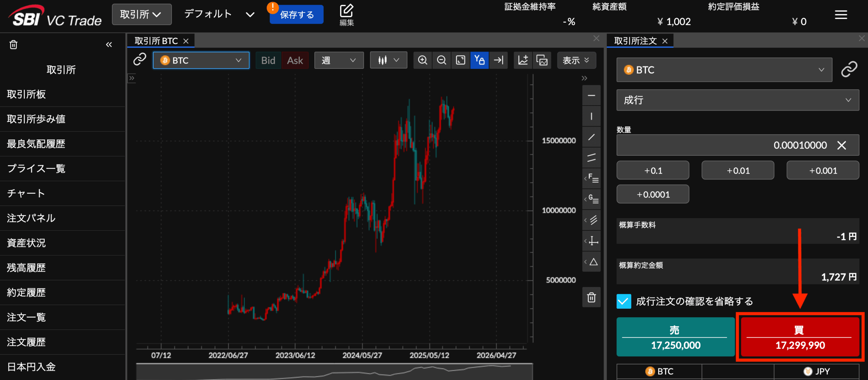The image size is (868, 380).
Task: Click the +0.001 quantity button
Action: point(823,171)
